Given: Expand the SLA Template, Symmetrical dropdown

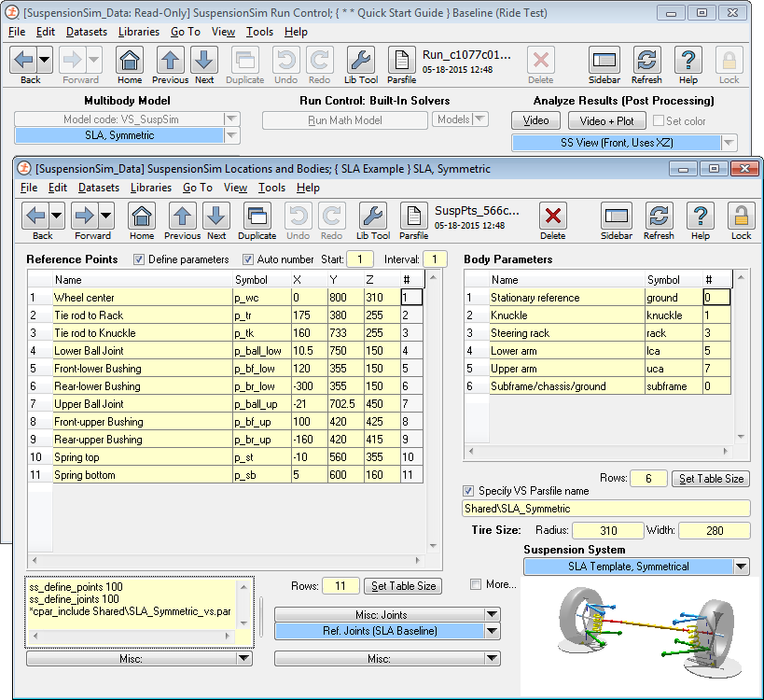Looking at the screenshot, I should click(x=741, y=567).
